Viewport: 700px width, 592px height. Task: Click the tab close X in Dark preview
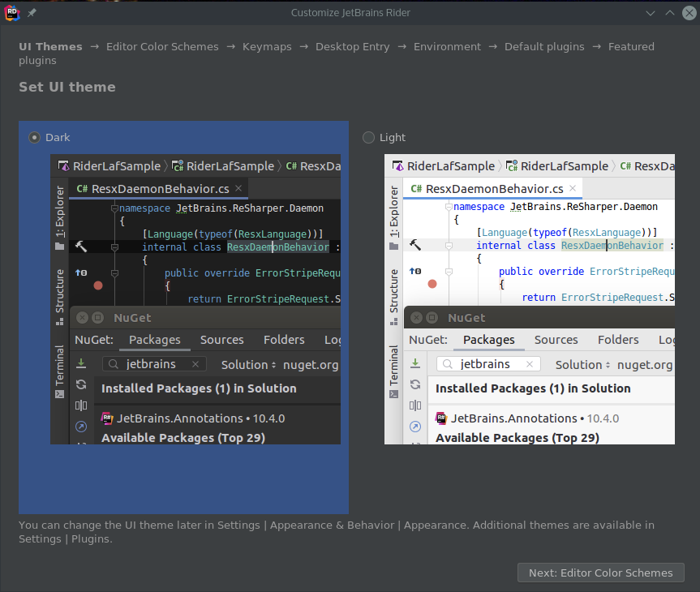coord(238,188)
